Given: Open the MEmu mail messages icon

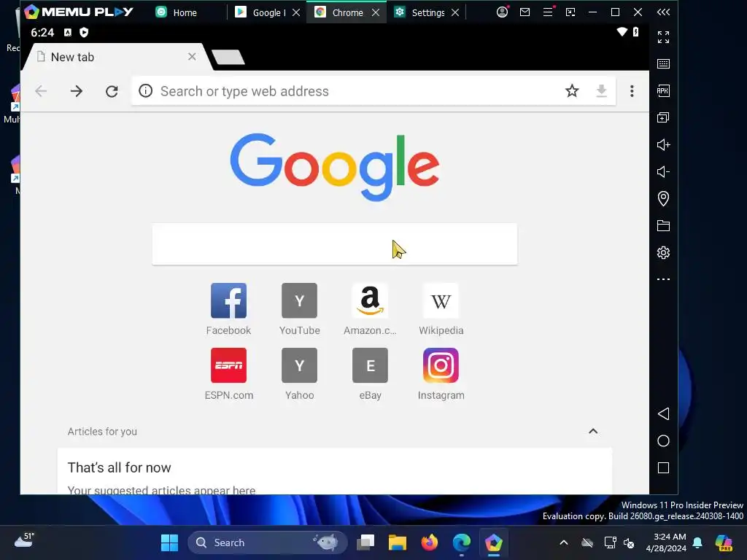Looking at the screenshot, I should point(525,12).
